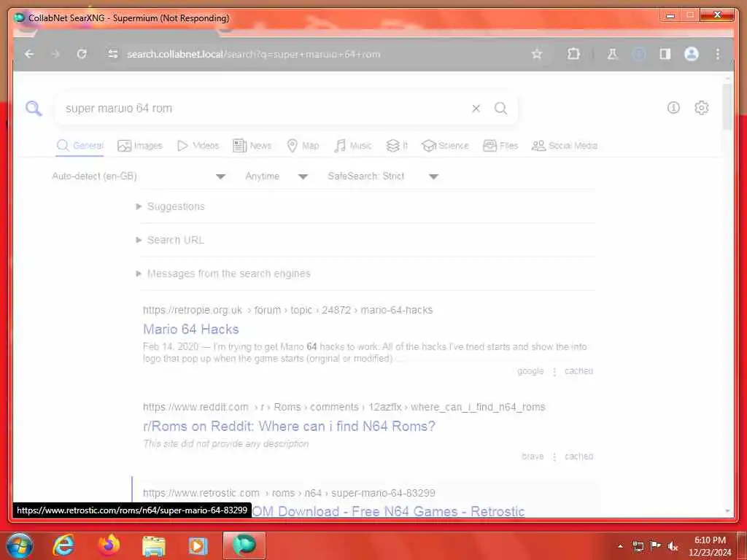Clear the search query with the X
Screen dimensions: 747x560
pos(476,109)
